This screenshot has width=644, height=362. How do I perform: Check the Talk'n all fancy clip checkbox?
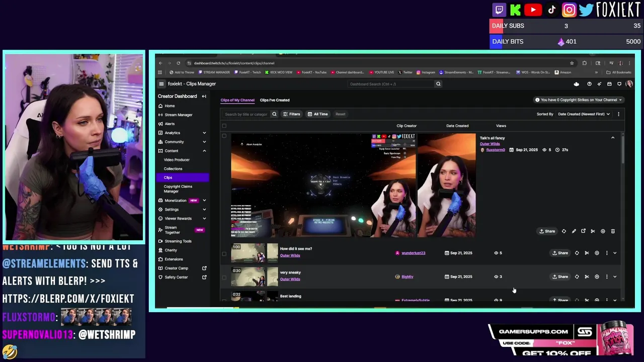coord(224,136)
